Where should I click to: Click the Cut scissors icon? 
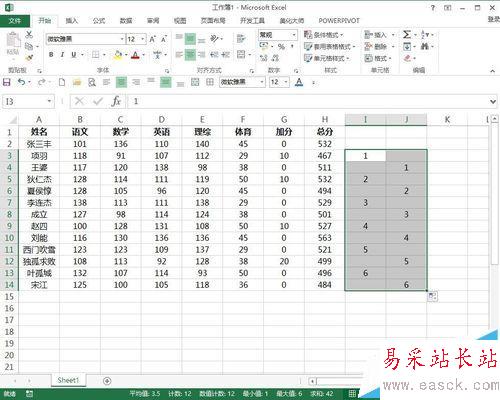[29, 34]
